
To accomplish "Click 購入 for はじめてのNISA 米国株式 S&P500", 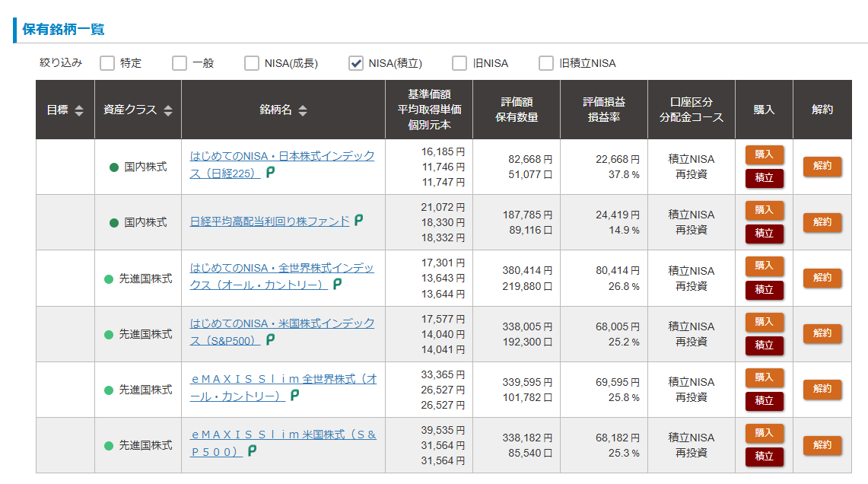I will [x=764, y=322].
